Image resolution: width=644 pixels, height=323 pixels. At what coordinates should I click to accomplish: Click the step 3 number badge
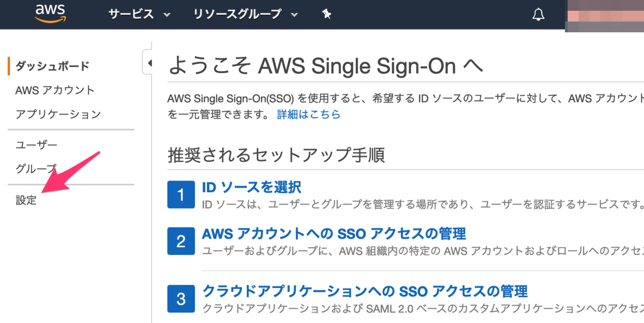pos(180,298)
